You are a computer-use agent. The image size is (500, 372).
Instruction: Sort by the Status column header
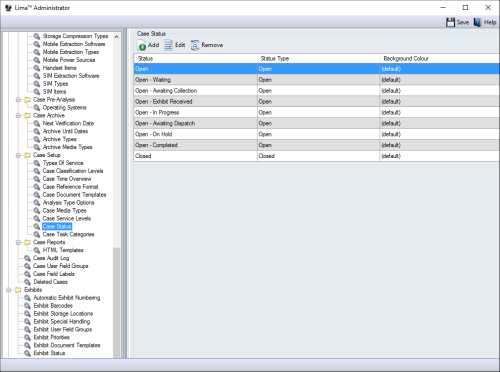196,59
